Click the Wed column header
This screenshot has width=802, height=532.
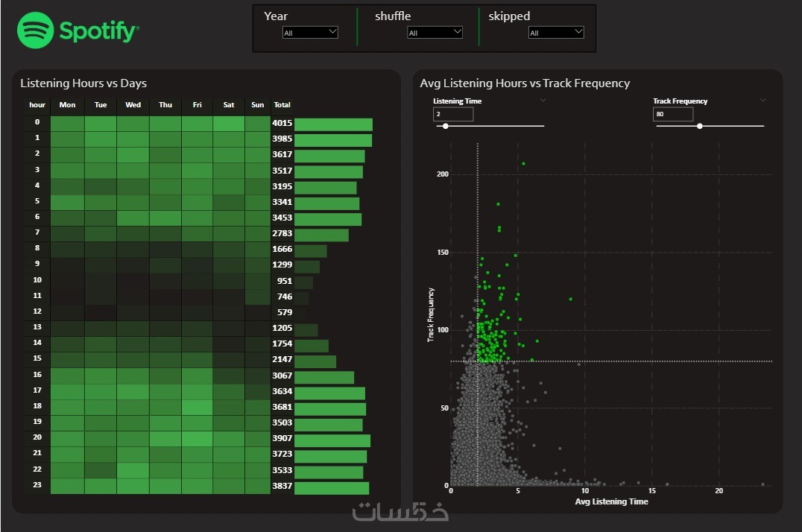click(133, 105)
